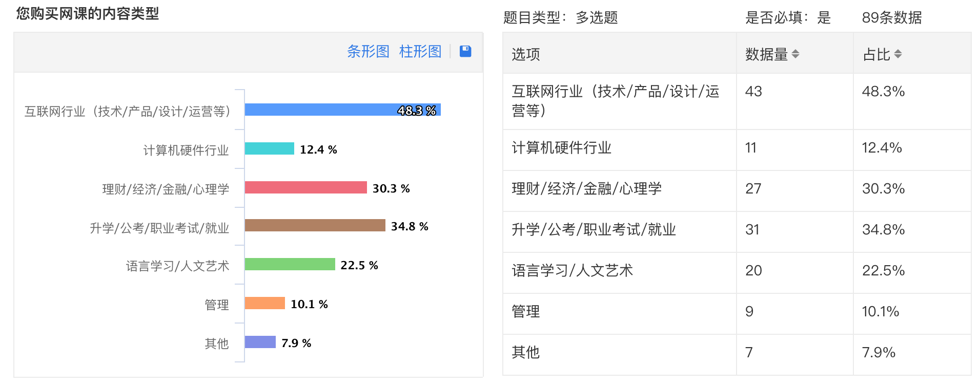This screenshot has height=387, width=980.
Task: Click the orange 10.1% bar
Action: pyautogui.click(x=264, y=304)
